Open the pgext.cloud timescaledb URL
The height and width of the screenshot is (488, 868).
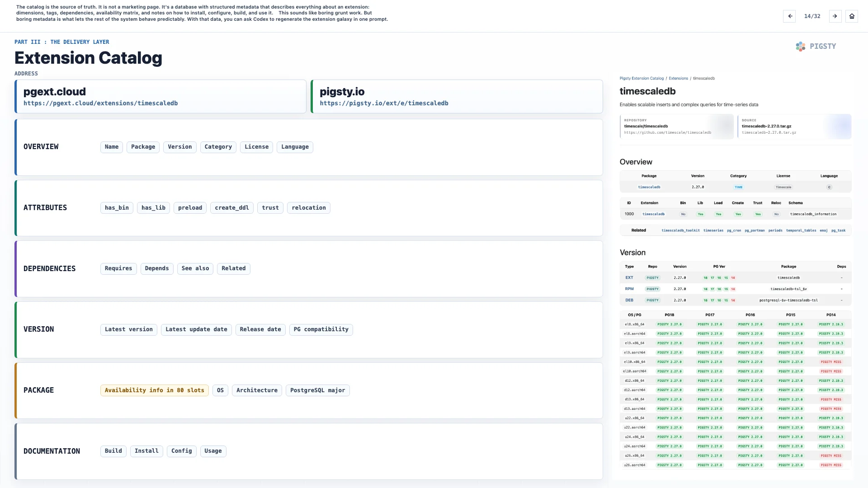[x=100, y=103]
